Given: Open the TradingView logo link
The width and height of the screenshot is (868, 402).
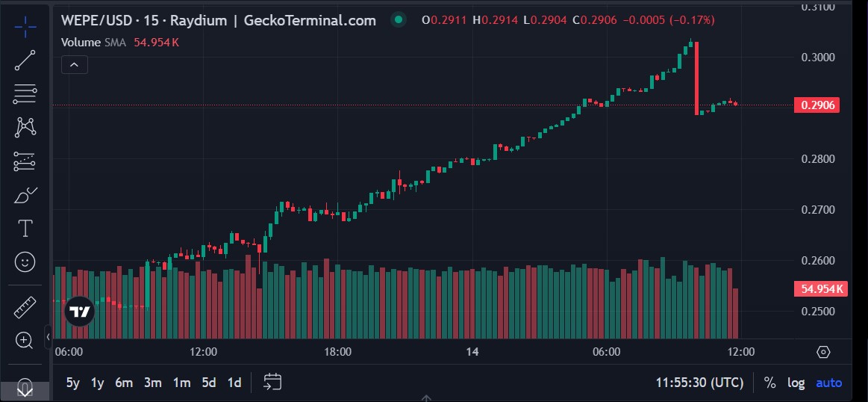Looking at the screenshot, I should (x=79, y=312).
